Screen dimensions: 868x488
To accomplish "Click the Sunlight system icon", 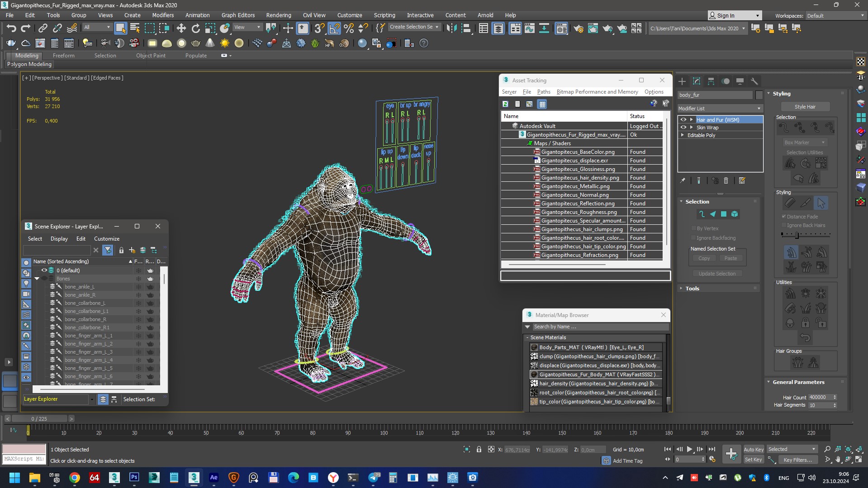I will tap(224, 43).
